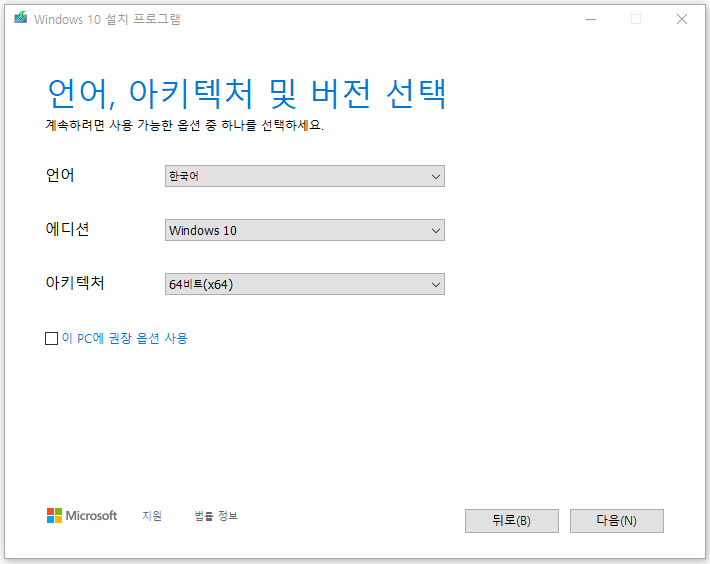
Task: Open the 언어 dropdown showing 한국어
Action: tap(305, 176)
